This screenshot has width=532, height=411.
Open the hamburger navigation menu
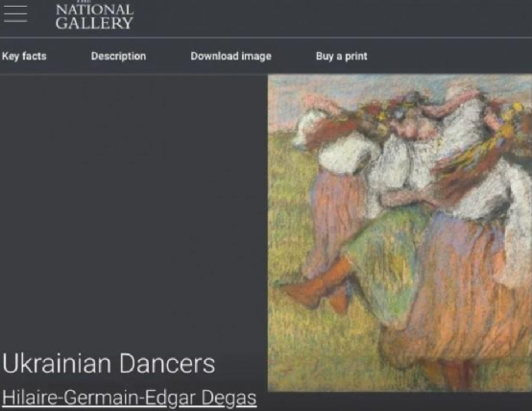(15, 13)
